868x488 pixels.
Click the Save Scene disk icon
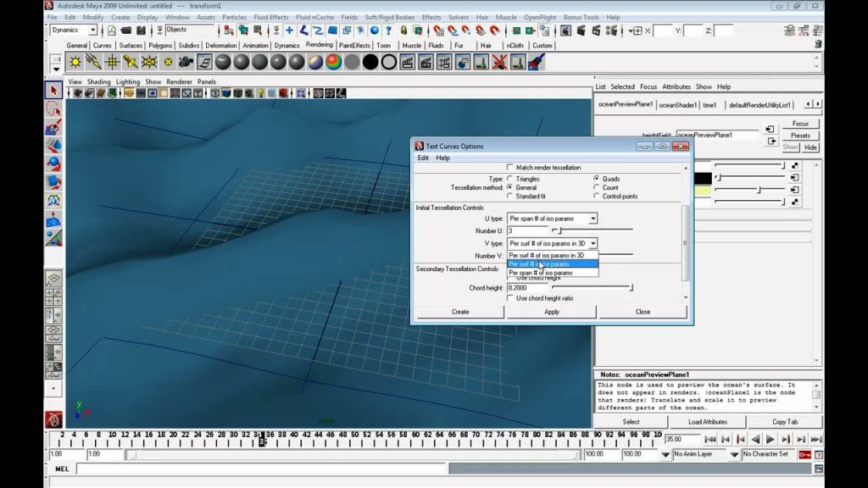pos(141,30)
